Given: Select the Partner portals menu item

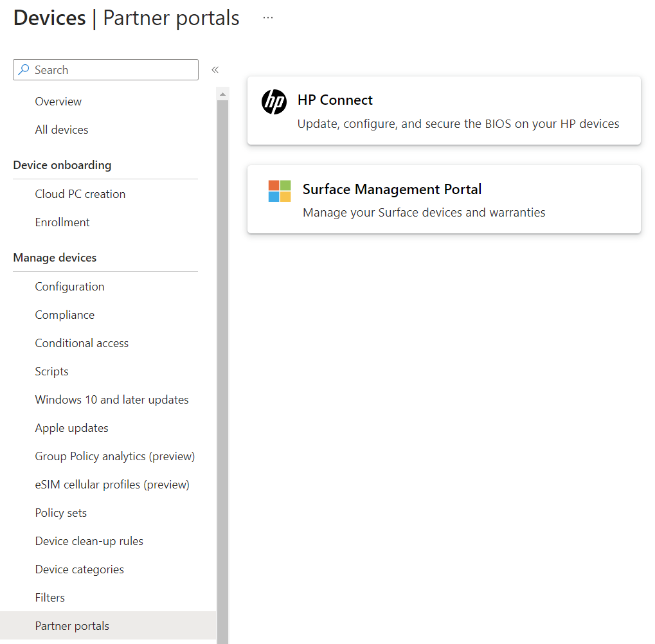Looking at the screenshot, I should [108, 625].
